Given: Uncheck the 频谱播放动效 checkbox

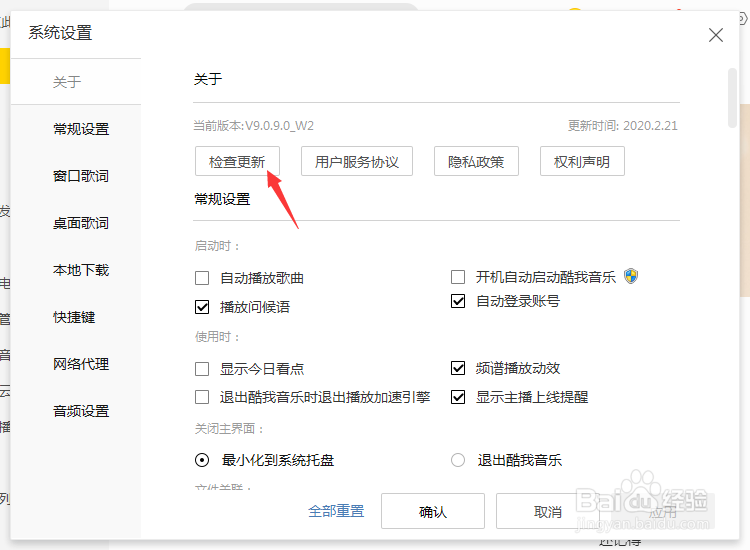Looking at the screenshot, I should coord(458,368).
